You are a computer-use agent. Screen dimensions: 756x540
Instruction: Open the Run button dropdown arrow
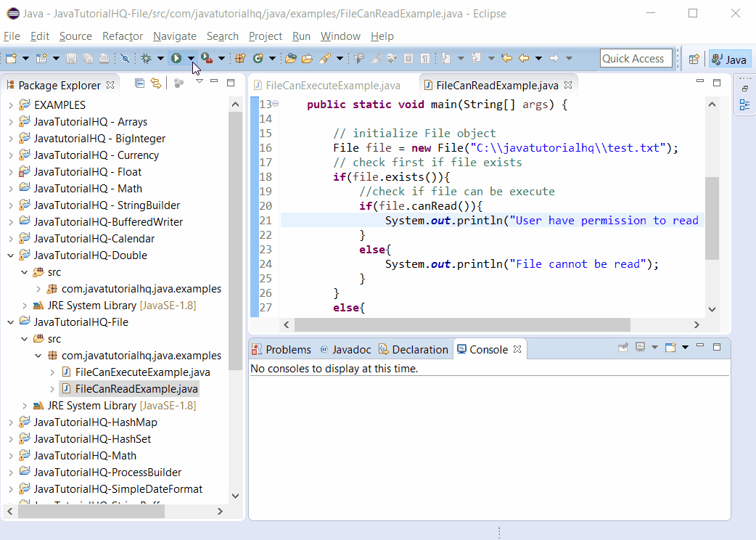pyautogui.click(x=191, y=59)
